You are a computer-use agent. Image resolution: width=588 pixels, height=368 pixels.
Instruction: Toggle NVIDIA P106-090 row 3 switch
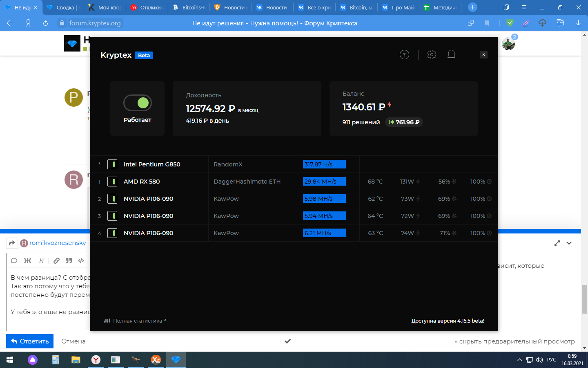(112, 216)
